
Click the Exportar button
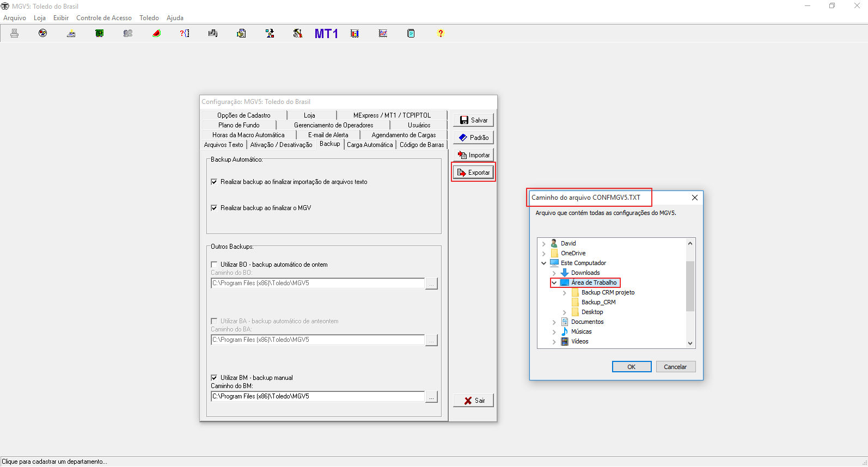click(x=474, y=173)
